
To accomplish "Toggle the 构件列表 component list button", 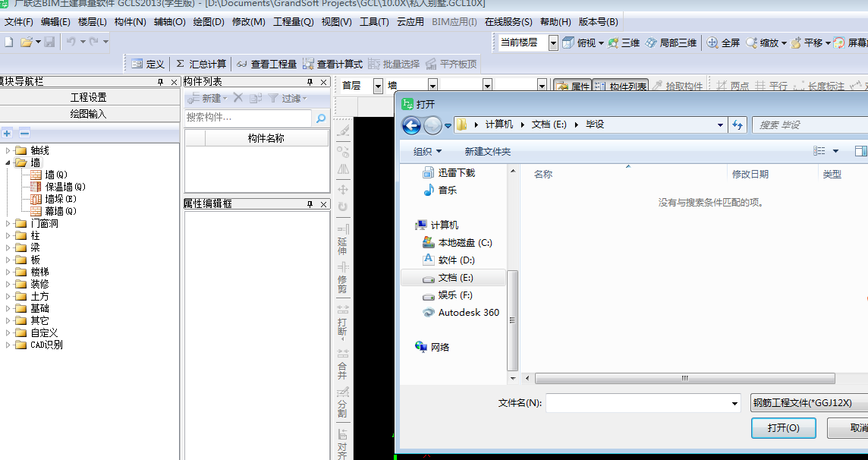I will point(620,86).
